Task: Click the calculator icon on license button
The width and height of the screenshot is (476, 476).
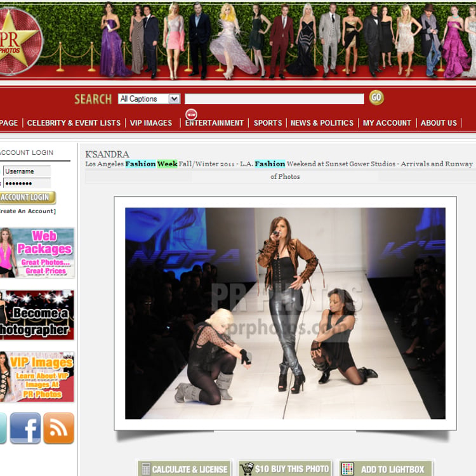Action: (x=146, y=469)
